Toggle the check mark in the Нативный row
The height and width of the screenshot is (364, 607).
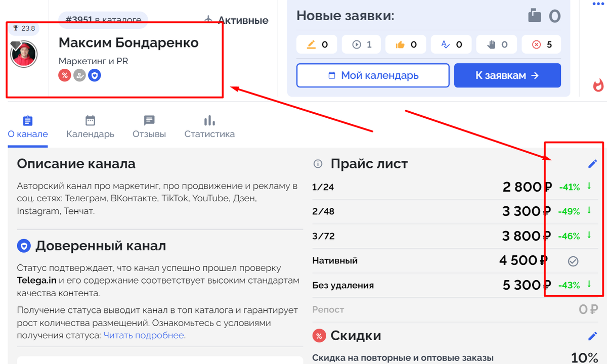point(573,261)
